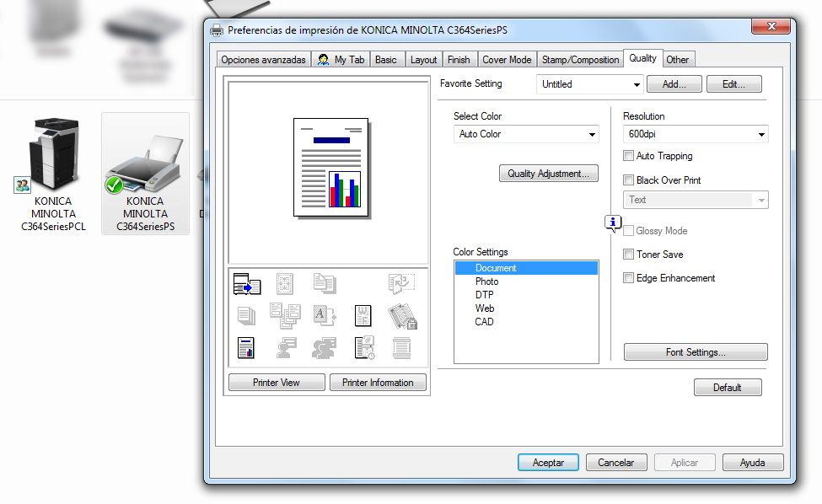Enable Toner Save checkbox
The width and height of the screenshot is (822, 504).
[629, 254]
